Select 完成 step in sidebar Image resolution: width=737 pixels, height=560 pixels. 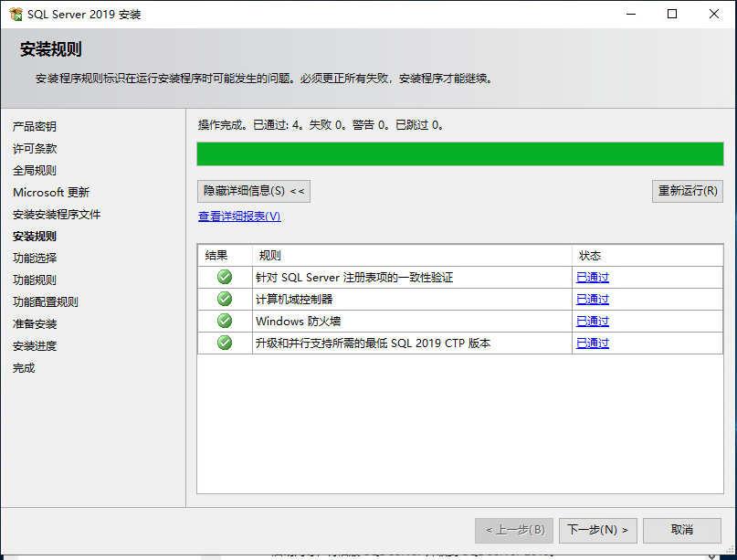[24, 367]
